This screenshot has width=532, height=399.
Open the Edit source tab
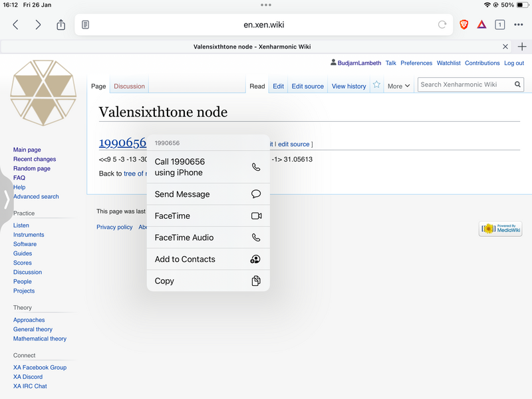[308, 86]
